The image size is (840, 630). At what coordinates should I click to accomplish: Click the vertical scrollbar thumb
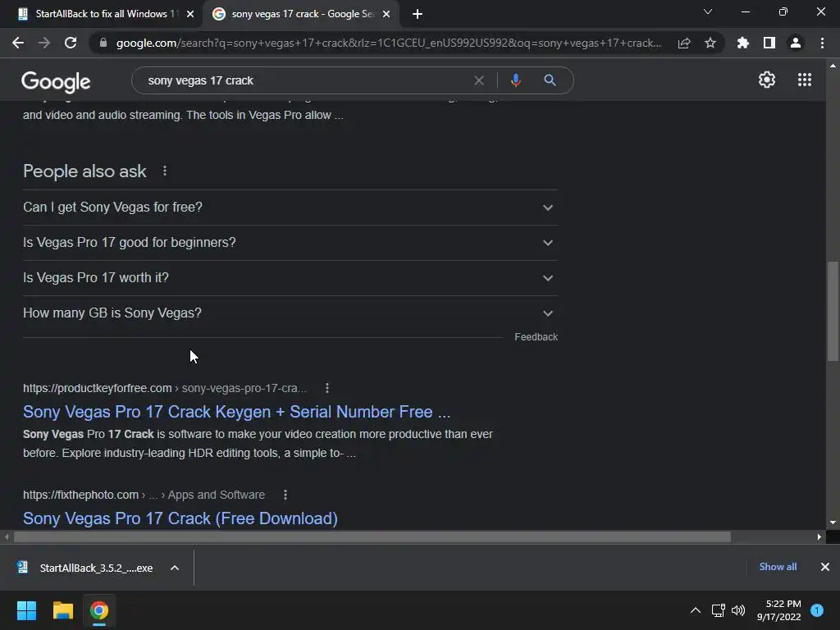point(833,311)
